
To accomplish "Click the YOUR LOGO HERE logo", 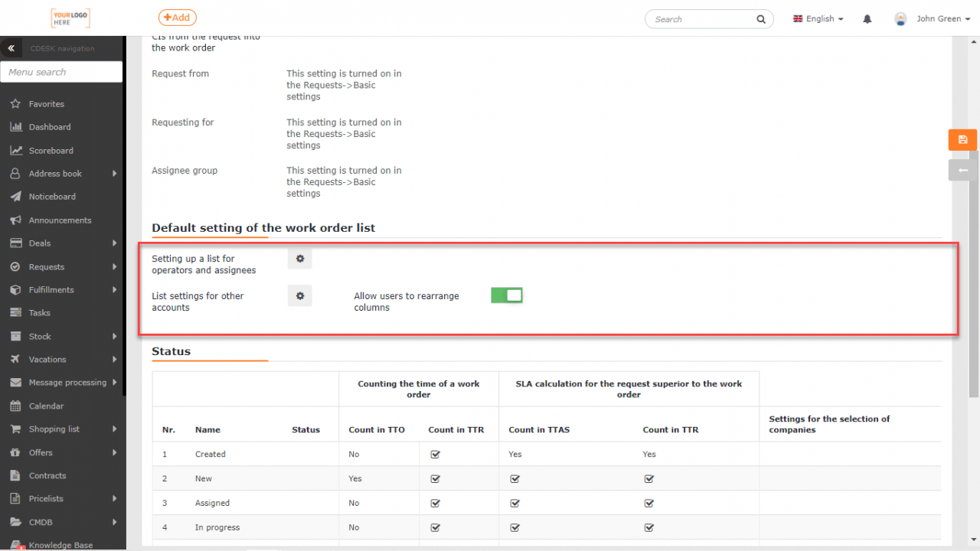I will tap(70, 18).
